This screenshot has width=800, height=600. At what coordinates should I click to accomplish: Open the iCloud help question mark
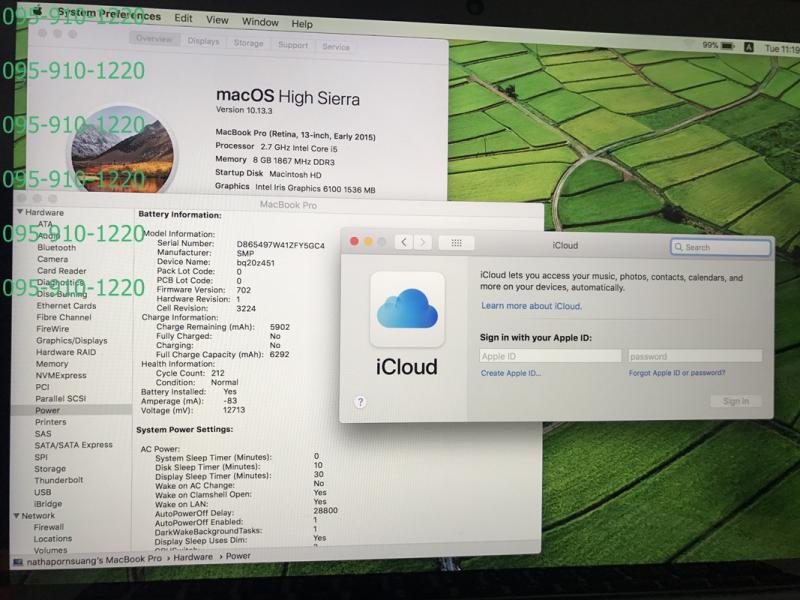[x=360, y=402]
